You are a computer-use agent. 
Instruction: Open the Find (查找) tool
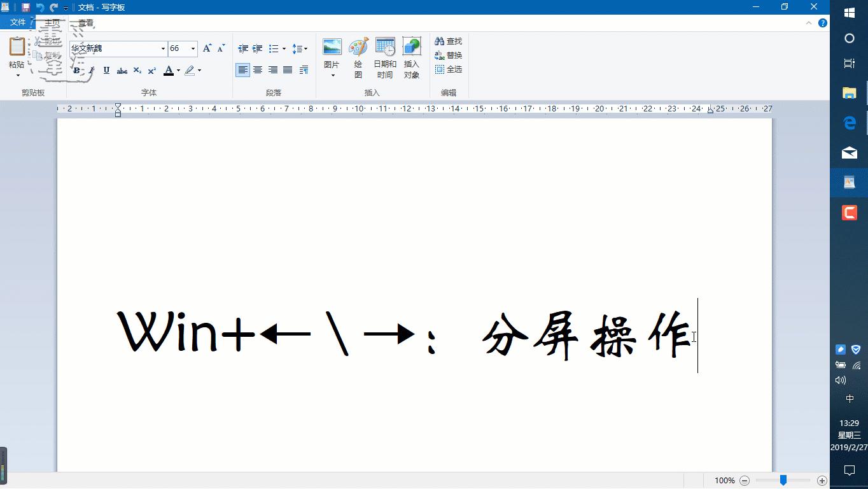pos(449,40)
